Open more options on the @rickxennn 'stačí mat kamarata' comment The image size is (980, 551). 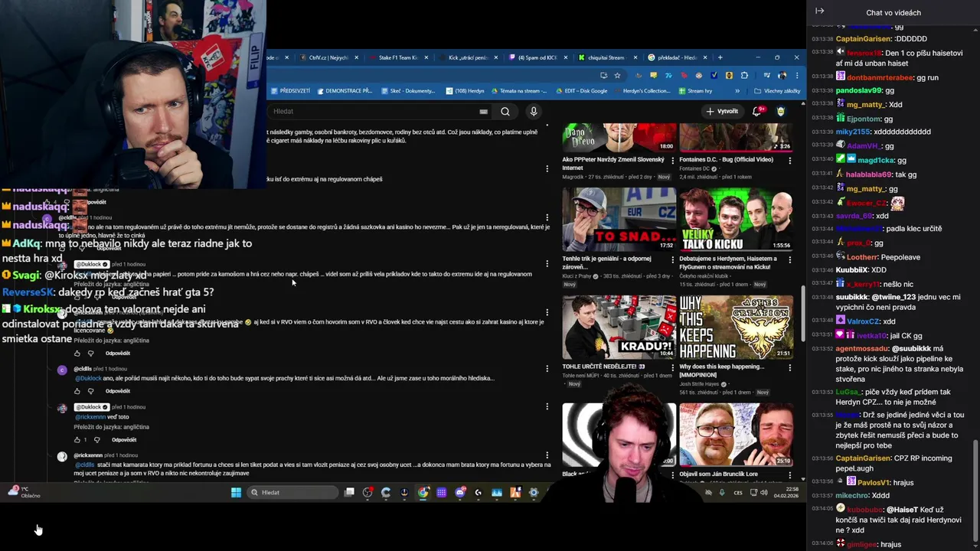[x=547, y=455]
